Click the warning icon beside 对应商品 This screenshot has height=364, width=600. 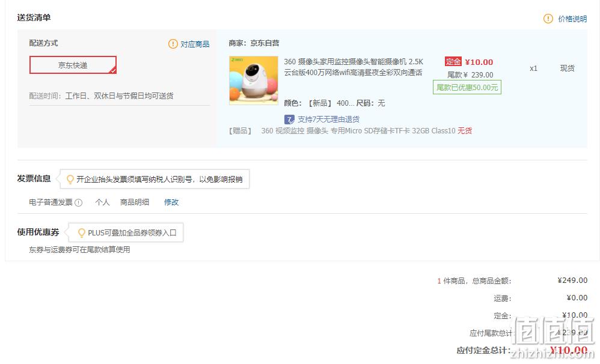(x=173, y=44)
